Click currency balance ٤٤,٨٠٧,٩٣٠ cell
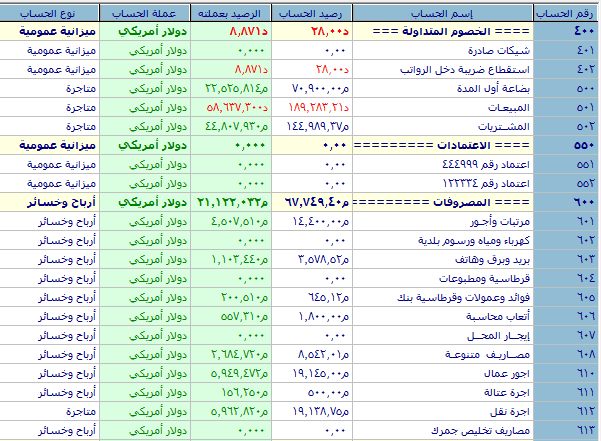Image resolution: width=601 pixels, height=441 pixels. (x=231, y=126)
